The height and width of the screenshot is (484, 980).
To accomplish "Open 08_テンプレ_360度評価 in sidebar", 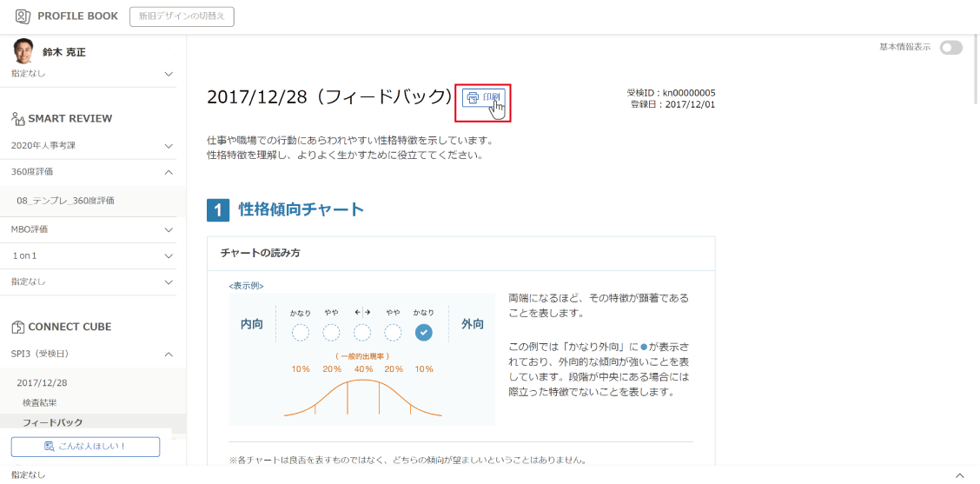I will coord(65,201).
